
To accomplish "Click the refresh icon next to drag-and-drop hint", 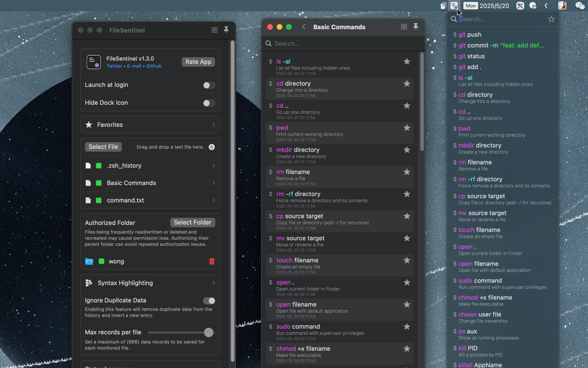I will [212, 147].
